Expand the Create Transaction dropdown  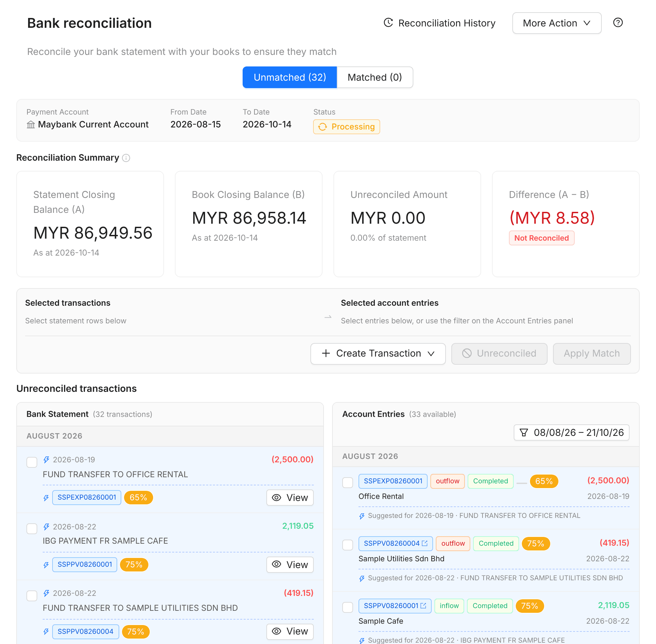coord(378,354)
